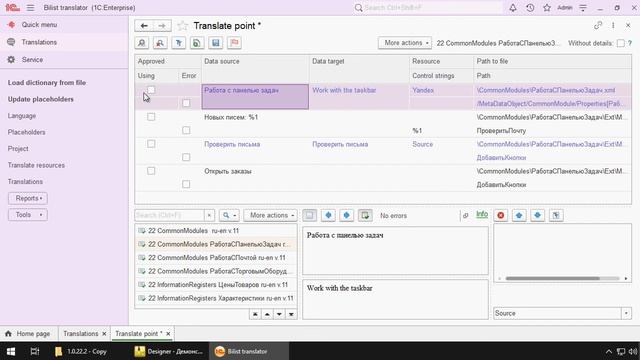
Task: Click the red-marked magnifier icon in top toolbar
Action: (160, 43)
